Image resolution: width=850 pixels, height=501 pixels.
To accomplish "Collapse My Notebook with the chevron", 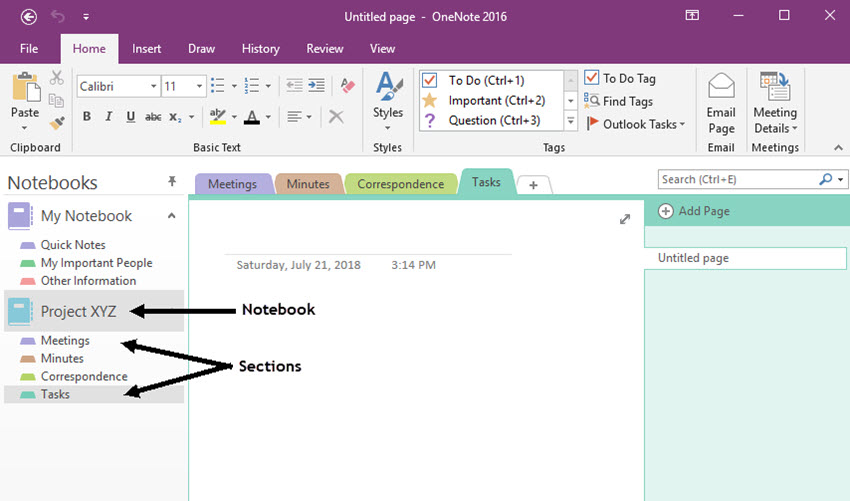I will pos(171,216).
